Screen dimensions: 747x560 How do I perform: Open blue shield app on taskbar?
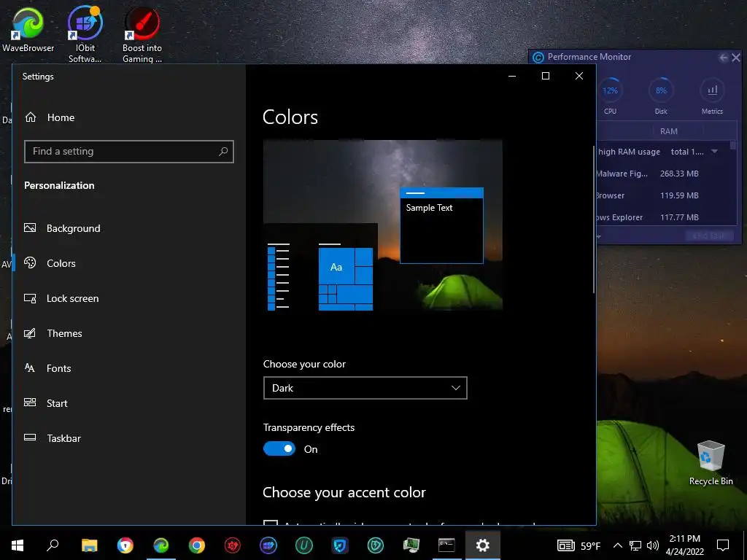coord(340,545)
